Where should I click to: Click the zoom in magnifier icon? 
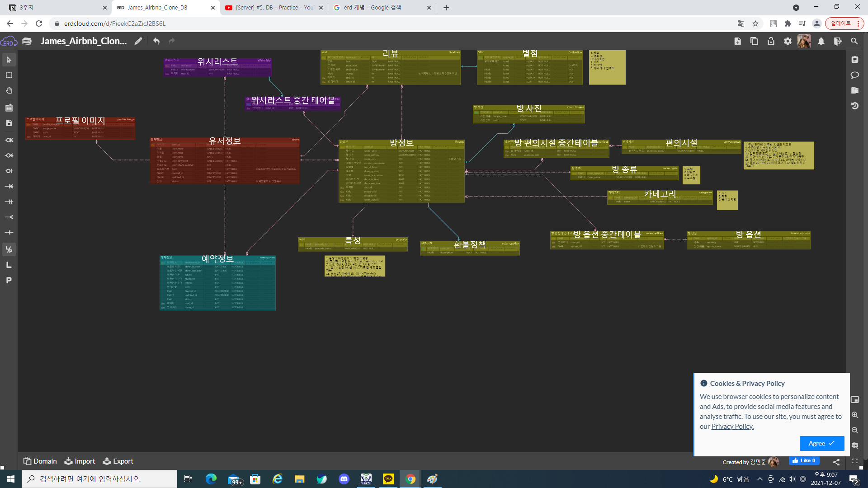[854, 415]
